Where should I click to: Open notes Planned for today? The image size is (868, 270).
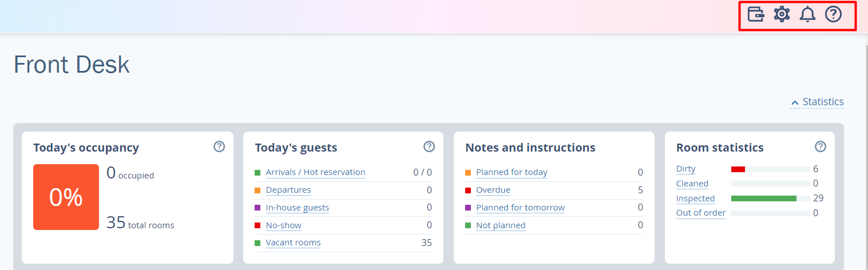[x=512, y=172]
